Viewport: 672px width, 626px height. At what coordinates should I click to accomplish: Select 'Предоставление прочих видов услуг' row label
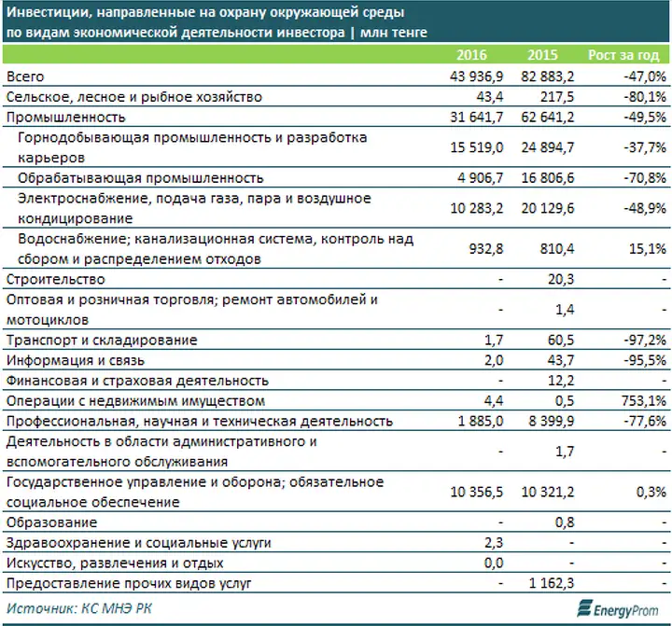point(129,583)
